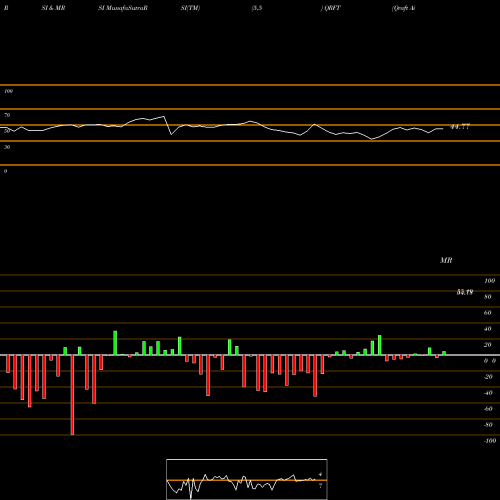Click the RSI current value 44.77

[460, 127]
